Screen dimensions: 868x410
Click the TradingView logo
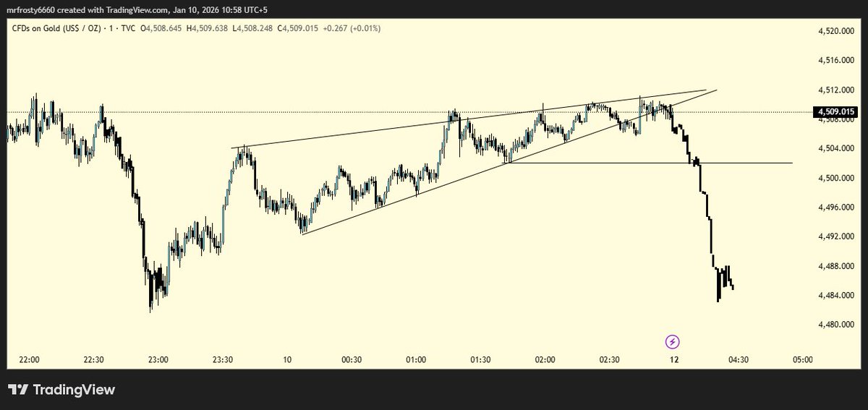click(62, 390)
